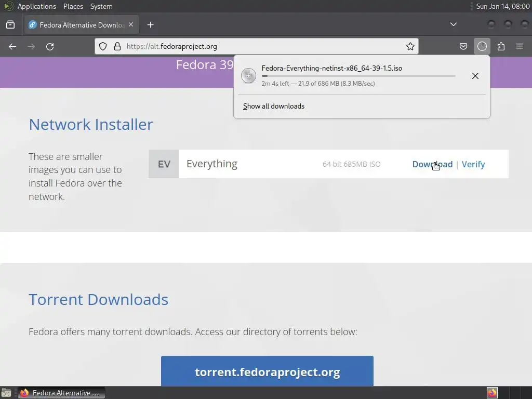Expand the list all tabs chevron
Viewport: 532px width, 399px height.
coord(453,24)
